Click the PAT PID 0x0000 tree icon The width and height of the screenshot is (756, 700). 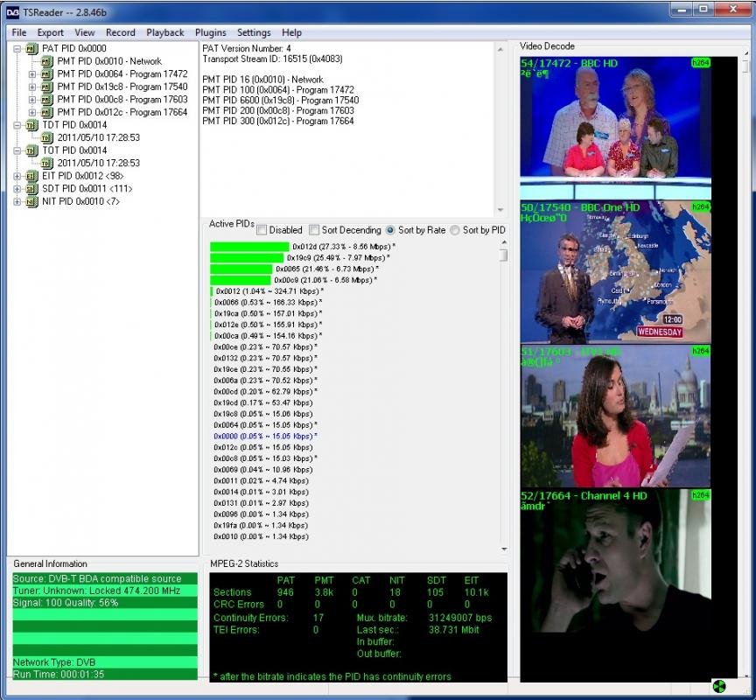pos(31,49)
